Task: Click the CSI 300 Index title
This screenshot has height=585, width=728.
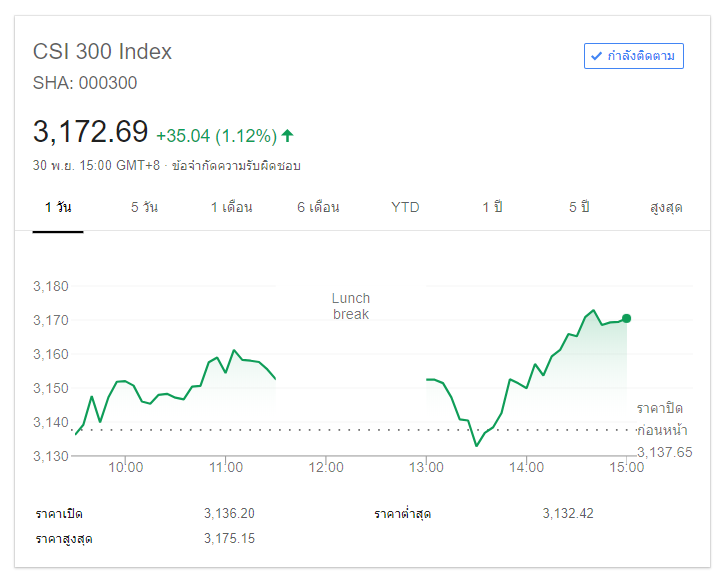Action: [103, 52]
